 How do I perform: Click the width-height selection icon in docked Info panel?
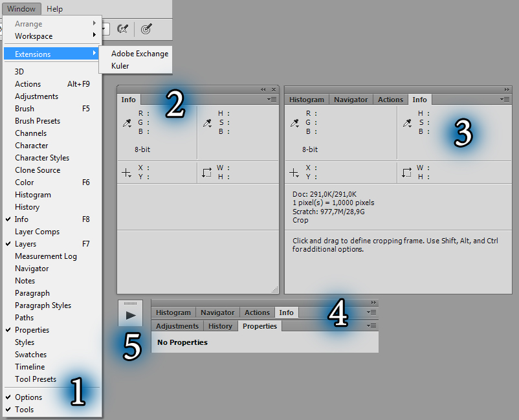pos(406,172)
